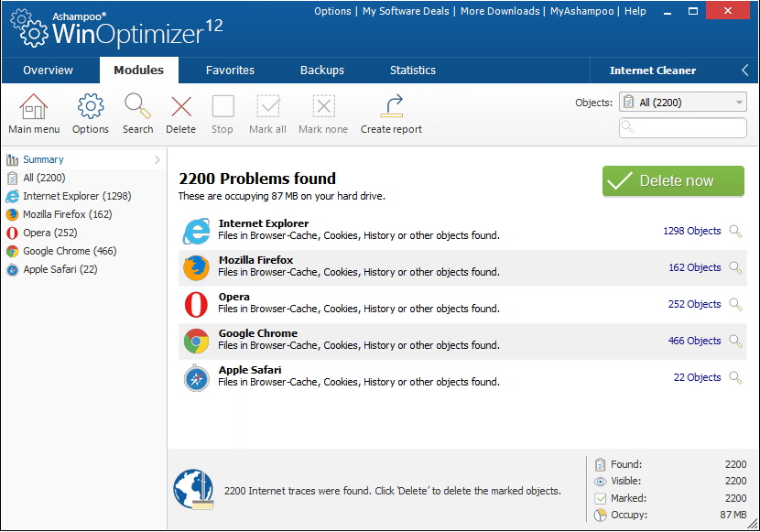Inspect Google Chrome objects via magnifier icon
The height and width of the screenshot is (532, 760).
click(x=736, y=342)
